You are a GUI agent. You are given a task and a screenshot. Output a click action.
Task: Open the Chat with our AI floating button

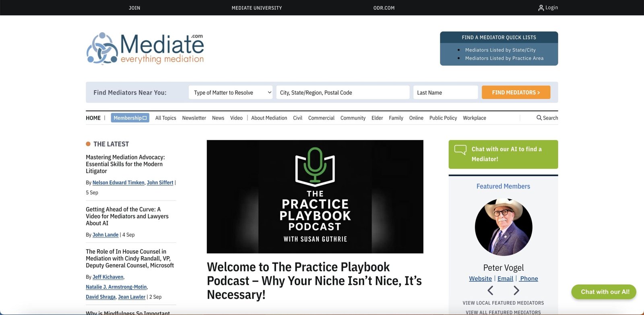603,292
